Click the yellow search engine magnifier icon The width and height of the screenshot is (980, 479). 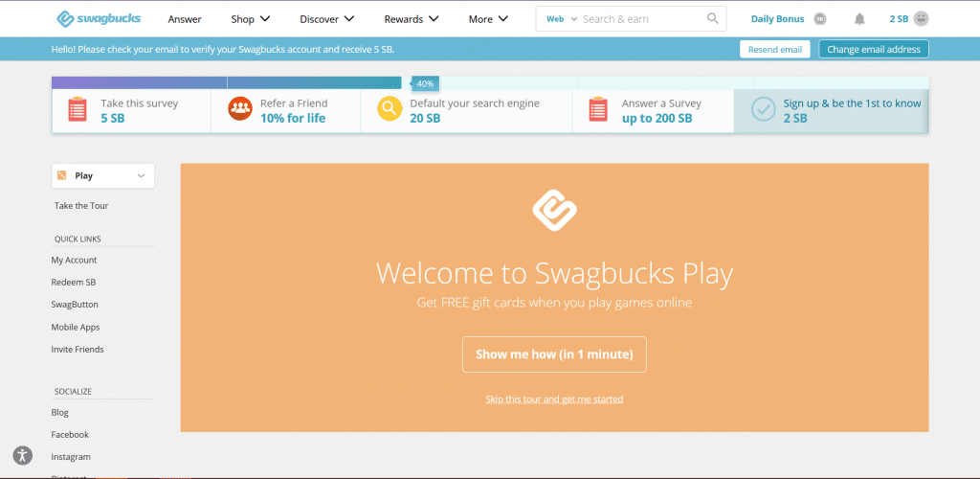point(390,109)
